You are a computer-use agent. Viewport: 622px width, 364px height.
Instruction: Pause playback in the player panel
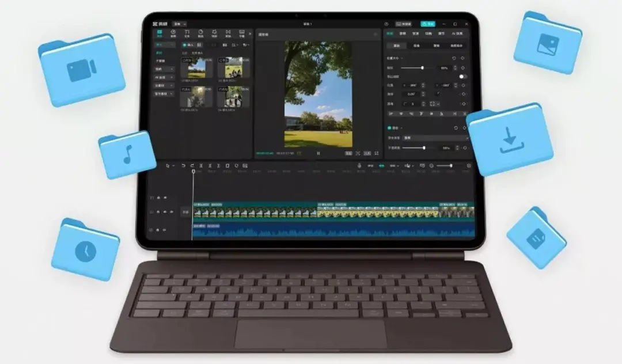pos(318,153)
